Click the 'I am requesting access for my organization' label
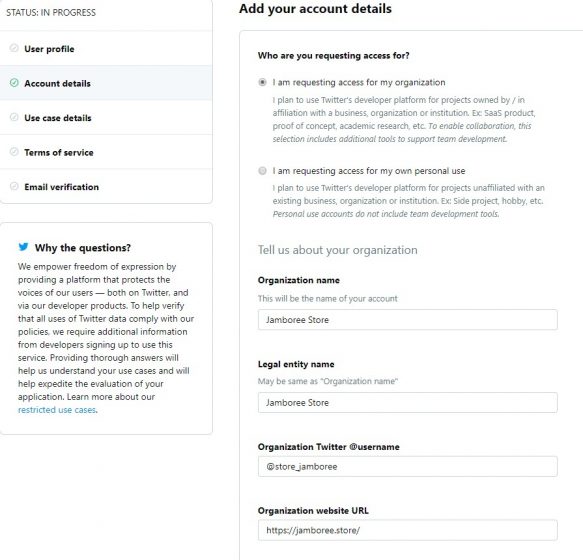The image size is (583, 560). click(359, 83)
